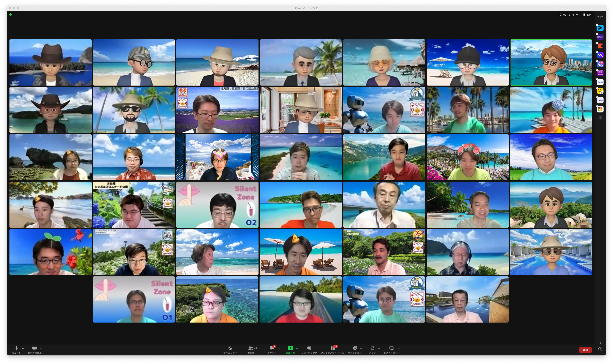Click the red Leave (退出) button
This screenshot has height=364, width=613.
click(585, 350)
